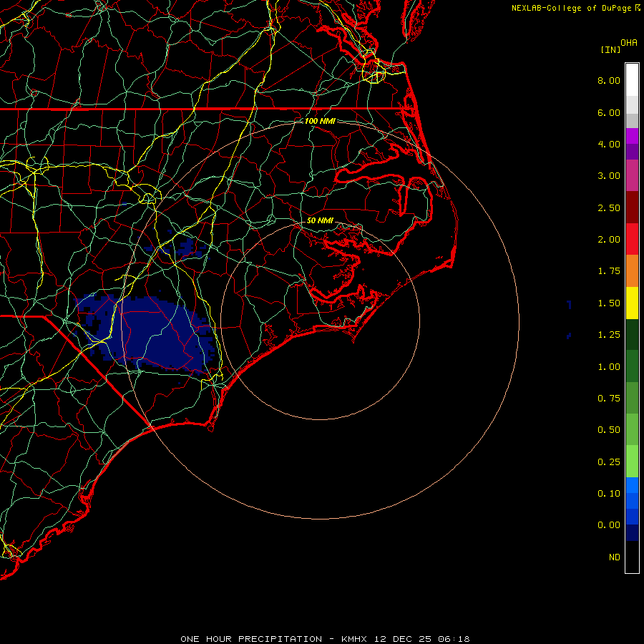Click the 1.25 legend value

(x=609, y=335)
